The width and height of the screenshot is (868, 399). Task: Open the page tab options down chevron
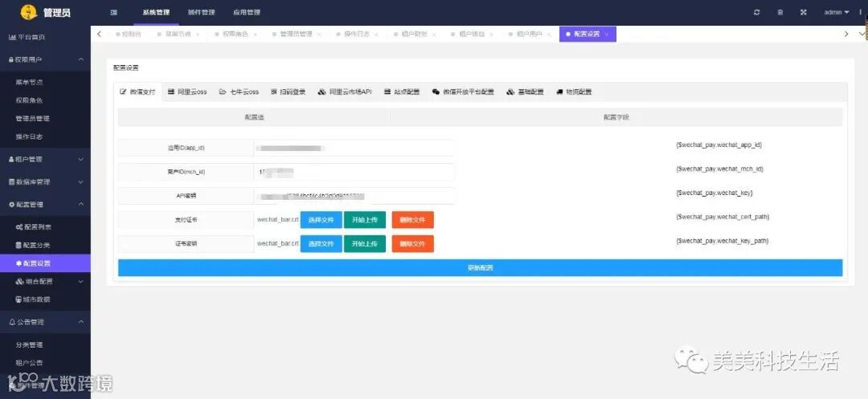click(x=862, y=34)
